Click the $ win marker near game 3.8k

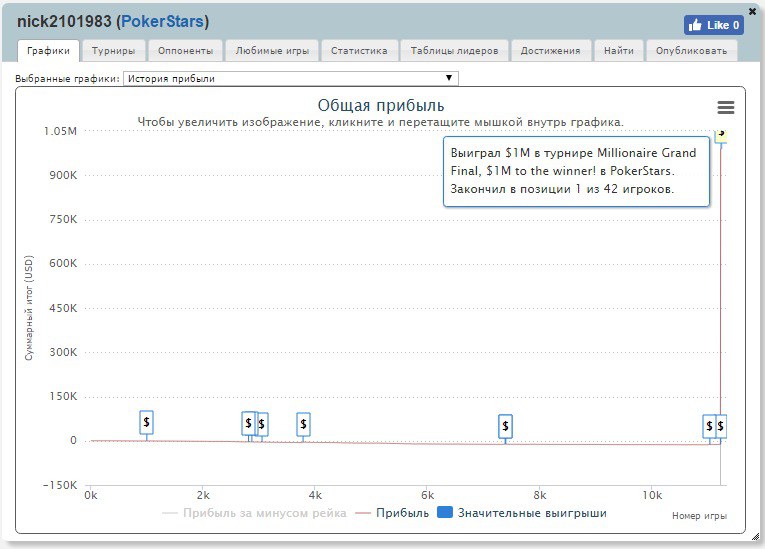point(303,425)
